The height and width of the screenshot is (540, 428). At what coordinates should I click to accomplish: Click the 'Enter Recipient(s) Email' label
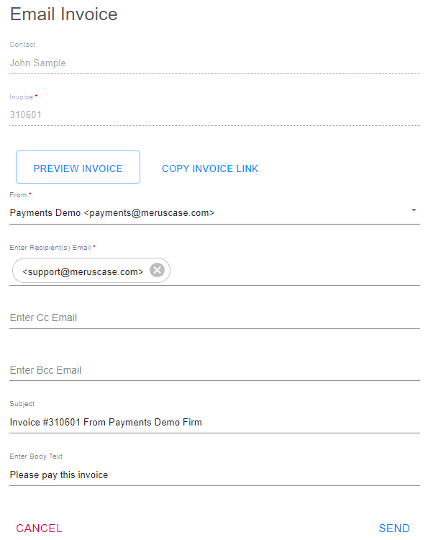(50, 248)
